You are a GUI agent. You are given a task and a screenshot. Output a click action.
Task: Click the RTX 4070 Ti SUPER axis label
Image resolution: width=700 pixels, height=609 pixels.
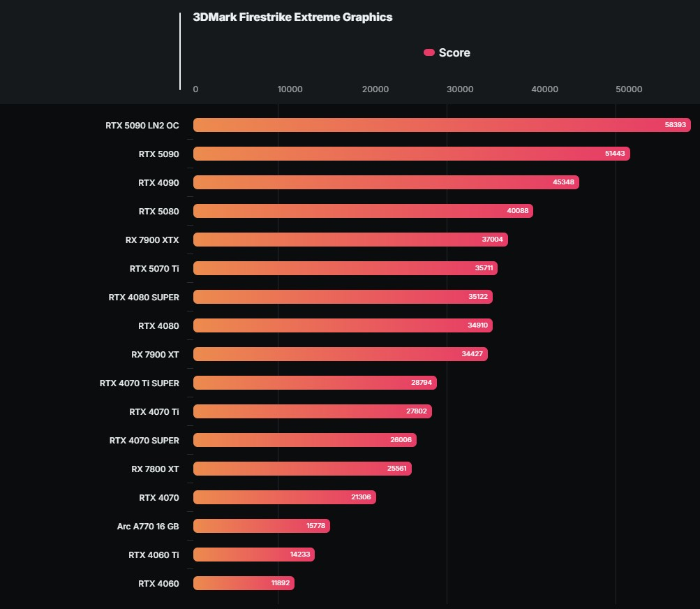click(140, 383)
